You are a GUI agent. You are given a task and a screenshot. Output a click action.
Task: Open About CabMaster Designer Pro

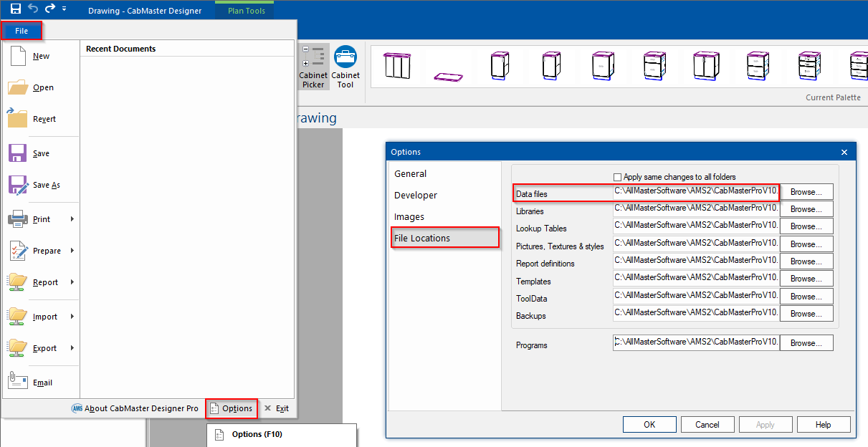pyautogui.click(x=135, y=408)
